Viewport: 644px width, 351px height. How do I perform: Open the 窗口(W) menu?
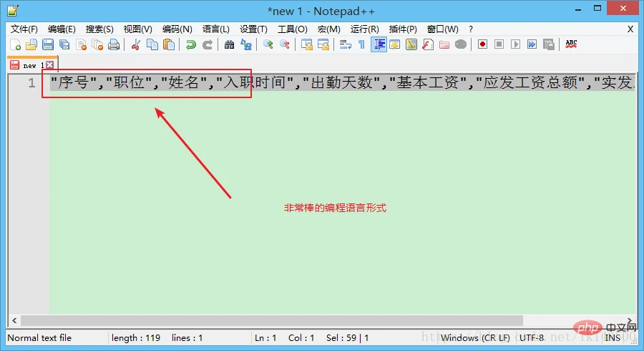pos(442,29)
